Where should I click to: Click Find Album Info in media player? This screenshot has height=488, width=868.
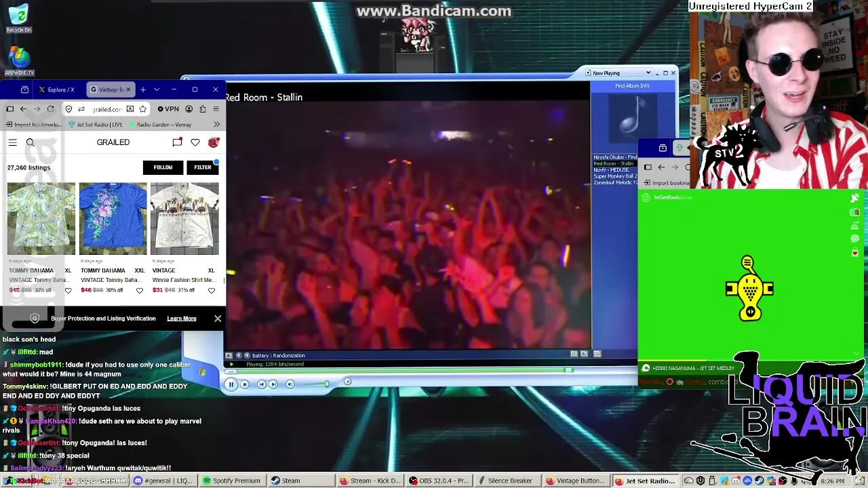tap(632, 86)
